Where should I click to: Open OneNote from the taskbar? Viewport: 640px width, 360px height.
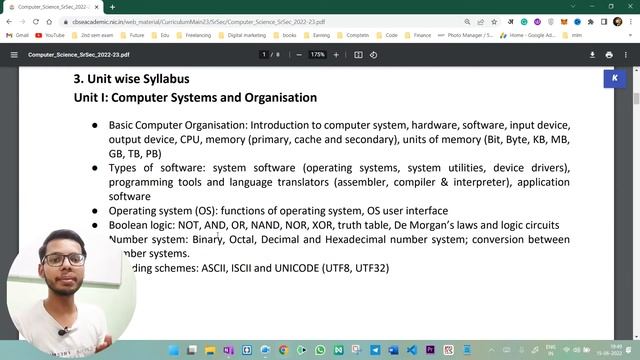pyautogui.click(x=229, y=350)
